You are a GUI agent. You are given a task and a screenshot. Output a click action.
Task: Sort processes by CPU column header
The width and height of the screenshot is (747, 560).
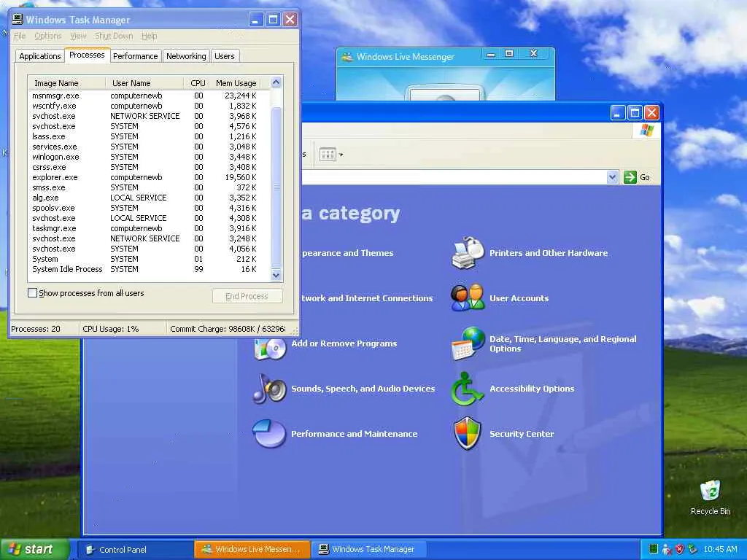197,83
